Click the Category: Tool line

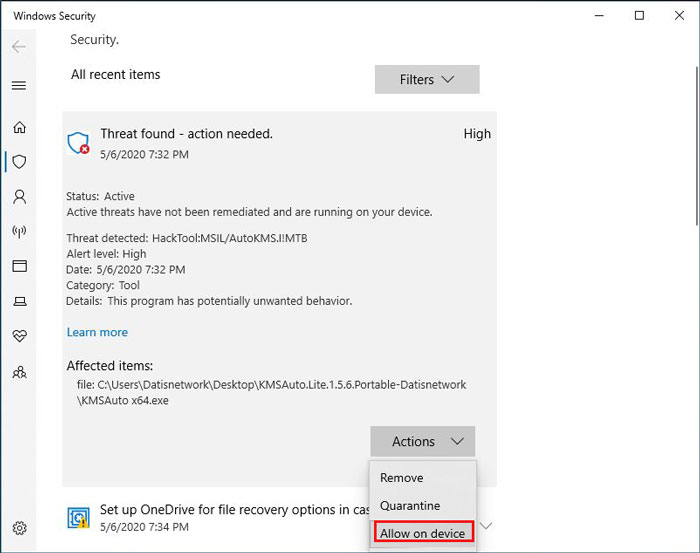(103, 285)
